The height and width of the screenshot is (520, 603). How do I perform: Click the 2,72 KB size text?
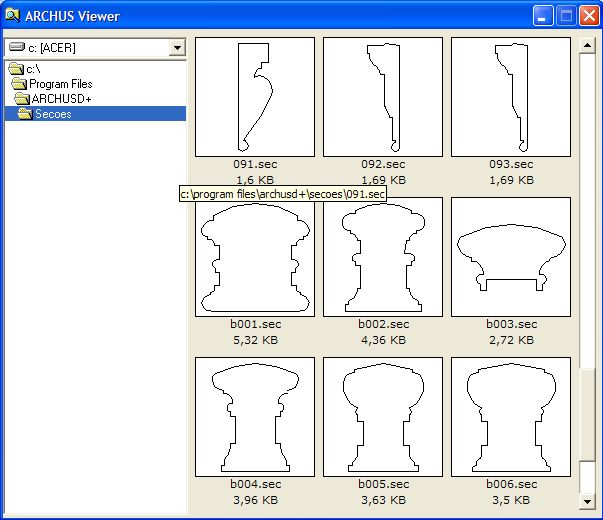511,340
